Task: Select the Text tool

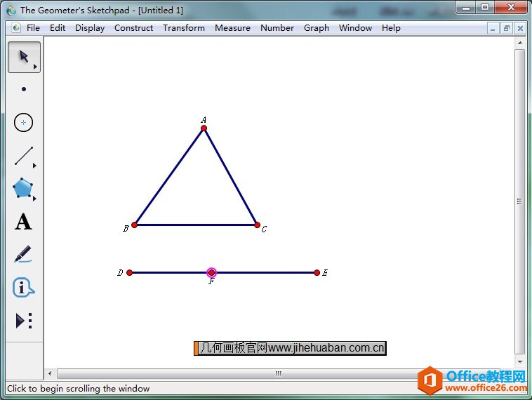Action: click(x=23, y=222)
